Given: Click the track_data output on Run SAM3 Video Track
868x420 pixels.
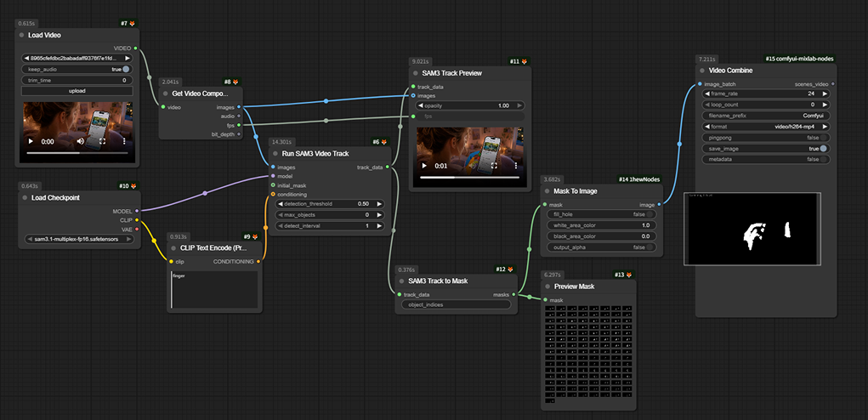Looking at the screenshot, I should tap(387, 167).
